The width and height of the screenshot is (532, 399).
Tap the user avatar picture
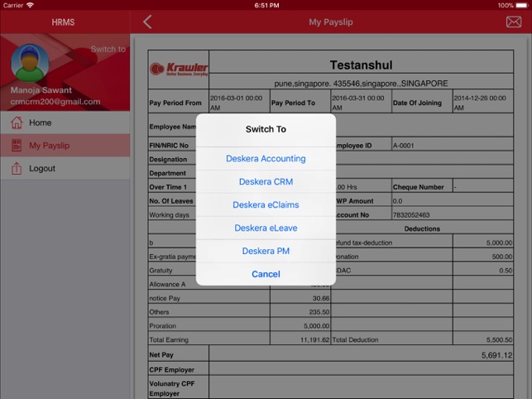tap(30, 63)
